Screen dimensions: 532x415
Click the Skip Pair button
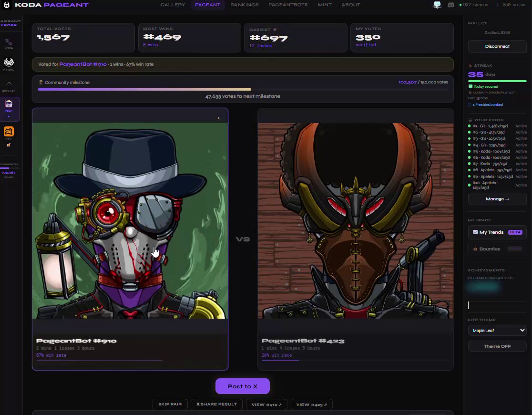coord(170,405)
